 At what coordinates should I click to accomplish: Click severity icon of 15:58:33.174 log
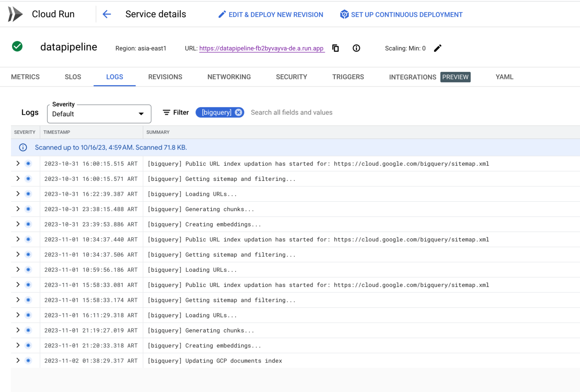(28, 300)
